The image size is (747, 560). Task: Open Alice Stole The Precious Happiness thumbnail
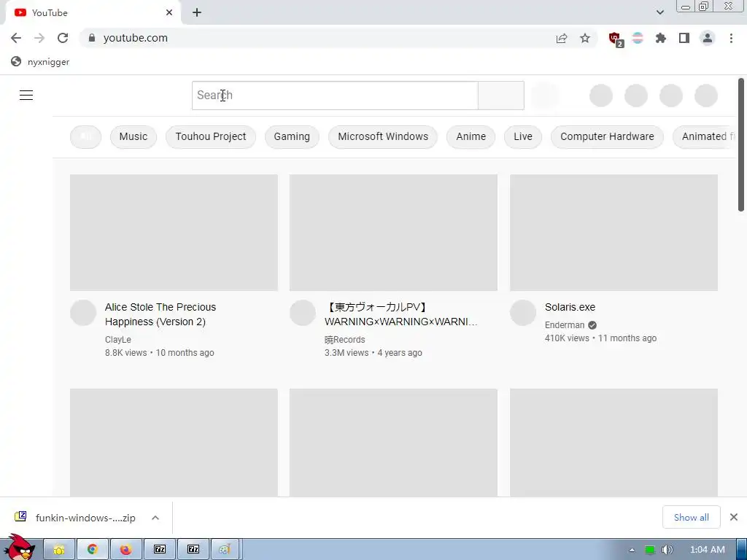click(174, 233)
